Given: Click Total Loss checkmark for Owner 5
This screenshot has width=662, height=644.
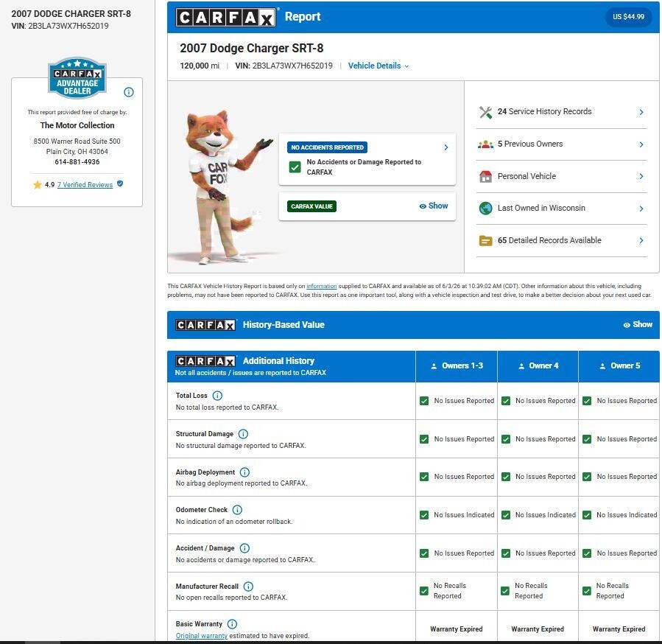Looking at the screenshot, I should [587, 401].
